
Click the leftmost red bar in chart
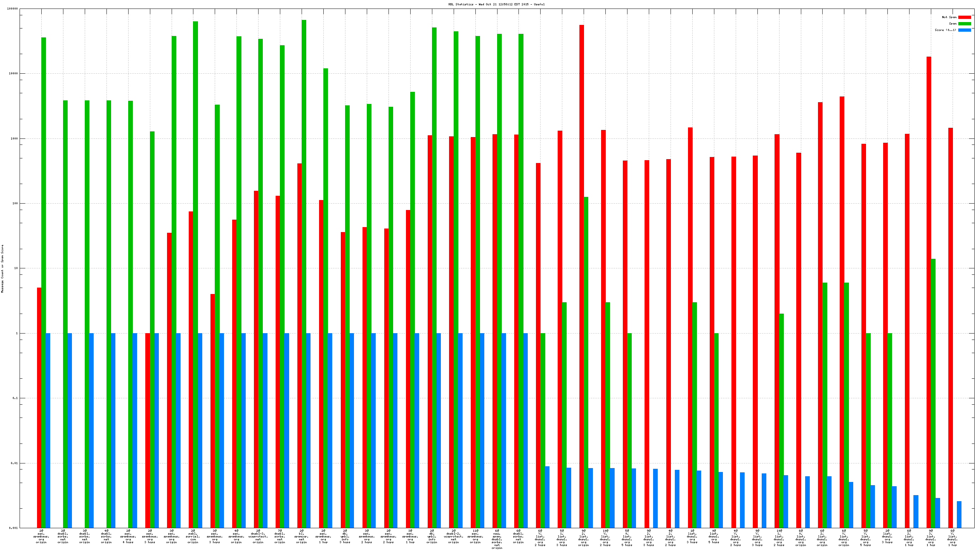coord(39,407)
